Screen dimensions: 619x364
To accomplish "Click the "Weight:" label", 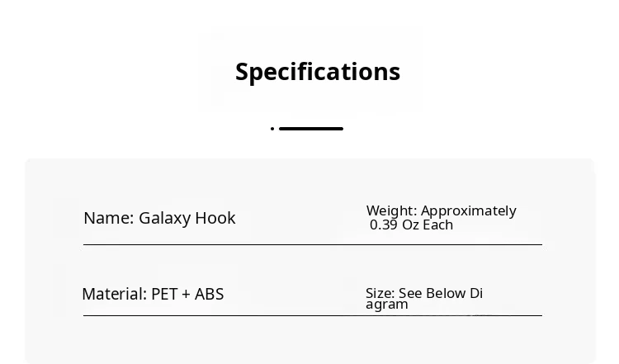I will click(391, 210).
